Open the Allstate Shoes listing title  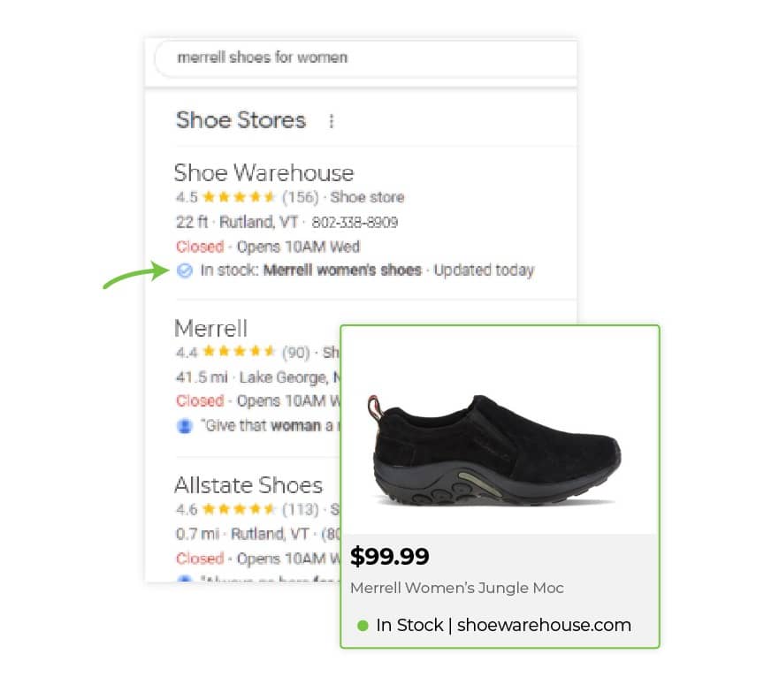[248, 485]
